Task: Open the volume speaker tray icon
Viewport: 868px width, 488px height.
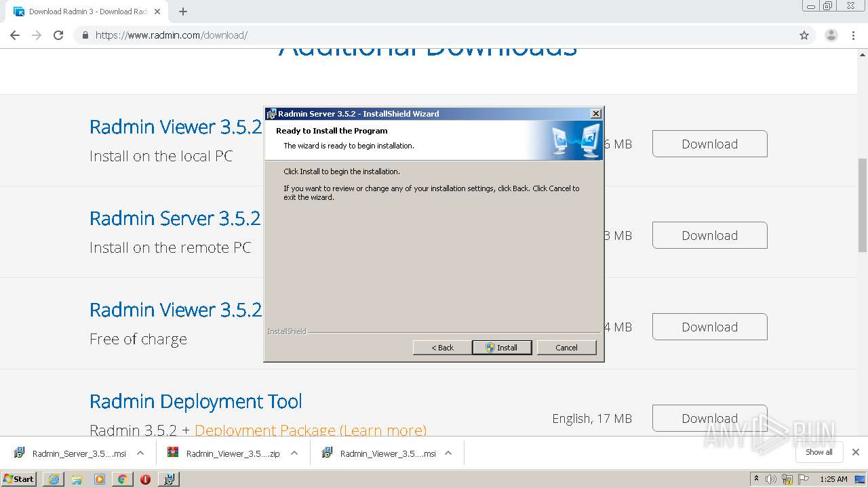Action: click(771, 479)
